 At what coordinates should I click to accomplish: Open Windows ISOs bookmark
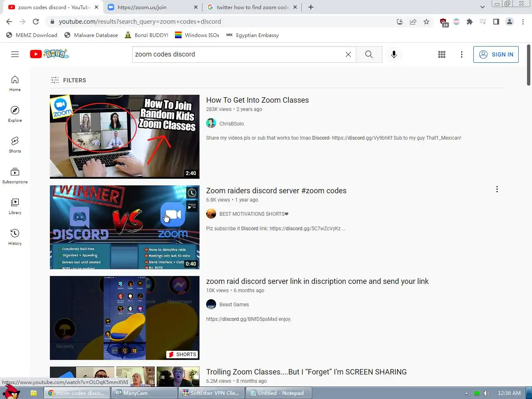(x=197, y=35)
